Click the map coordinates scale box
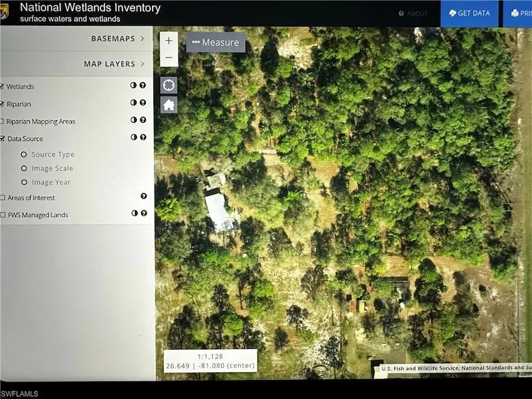 click(210, 360)
